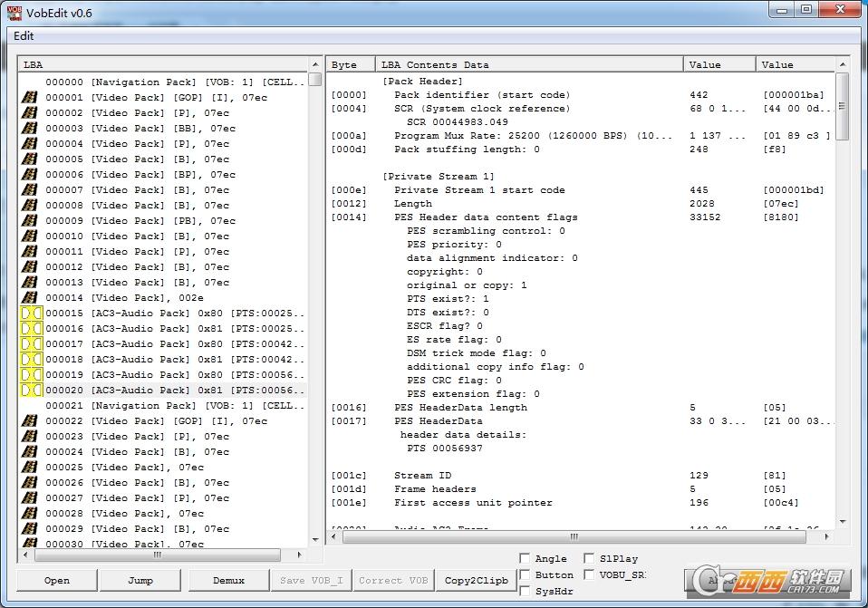
Task: Click the video pack icon for LBA 000025
Action: pos(29,468)
